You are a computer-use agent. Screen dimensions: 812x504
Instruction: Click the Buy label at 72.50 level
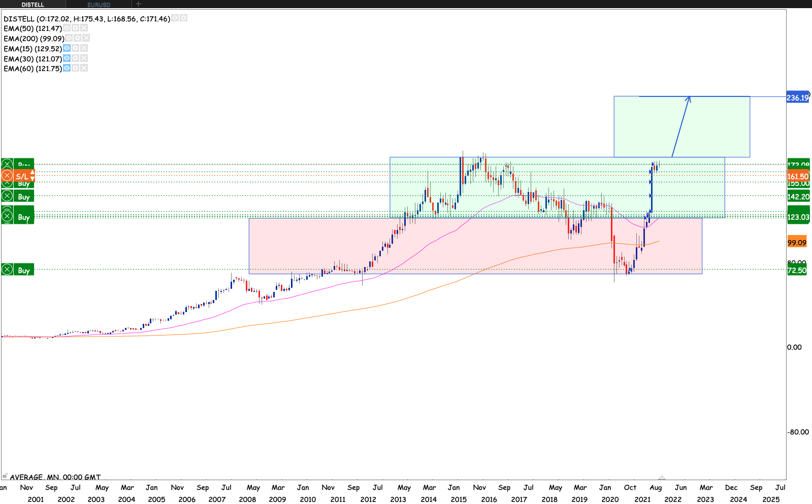click(x=24, y=270)
